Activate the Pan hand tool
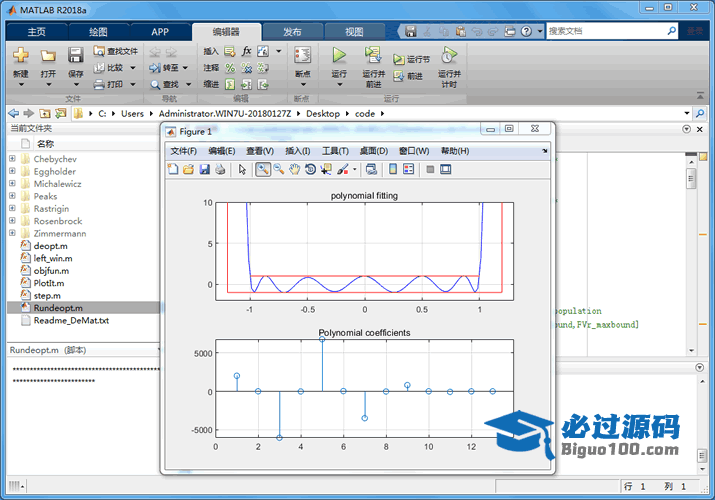 tap(294, 169)
